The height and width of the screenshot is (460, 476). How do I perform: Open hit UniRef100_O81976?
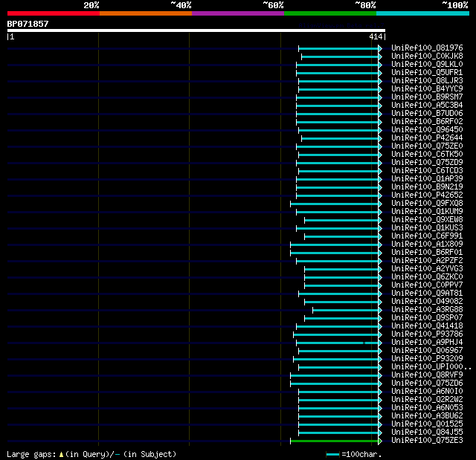pos(427,48)
